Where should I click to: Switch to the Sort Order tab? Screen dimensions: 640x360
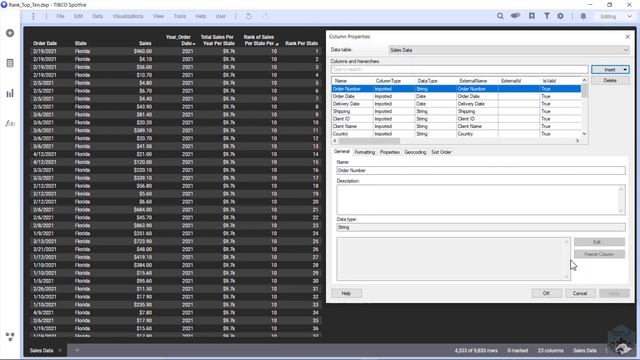pos(441,152)
